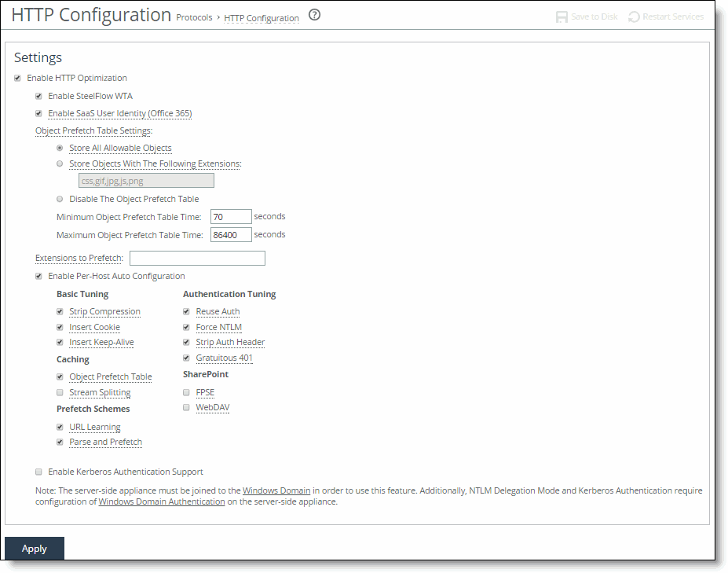Uncheck Strip Compression under Basic Tuning
728x573 pixels.
pyautogui.click(x=60, y=311)
